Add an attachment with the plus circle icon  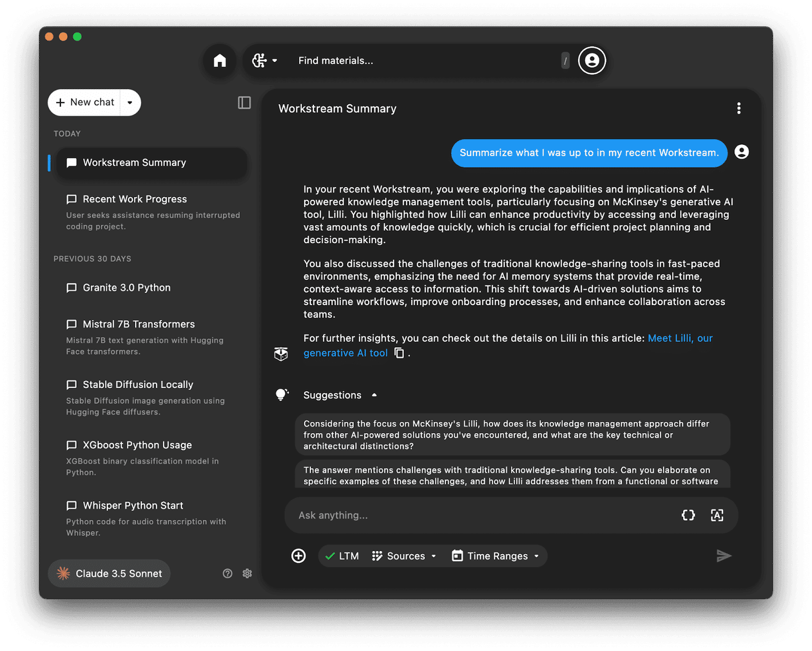click(x=299, y=556)
